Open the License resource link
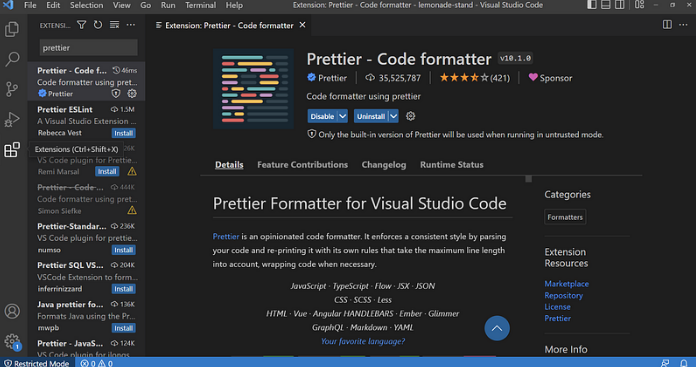Image resolution: width=696 pixels, height=367 pixels. 558,307
